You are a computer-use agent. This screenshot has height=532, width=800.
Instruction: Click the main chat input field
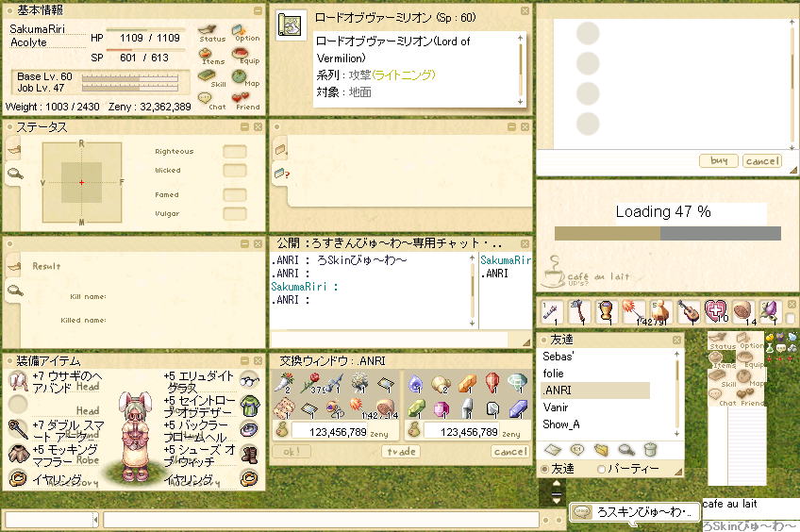point(321,520)
